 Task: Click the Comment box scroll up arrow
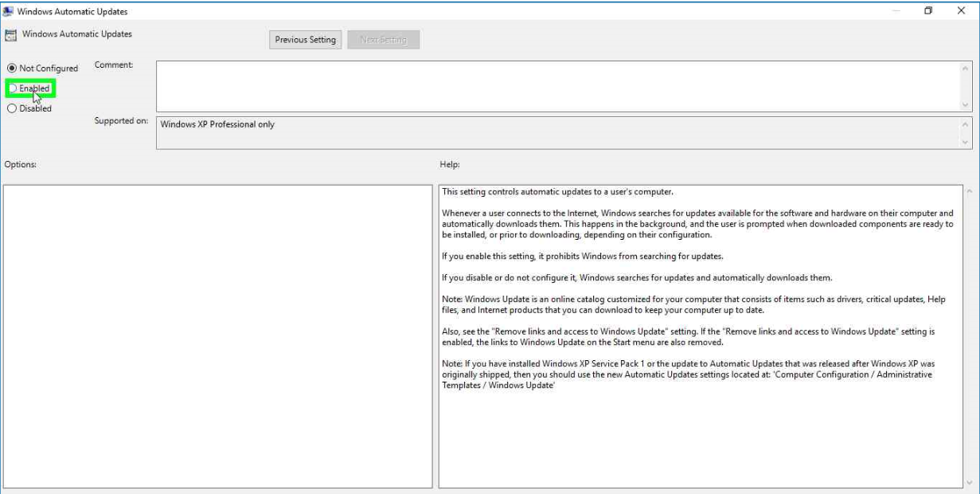(966, 68)
